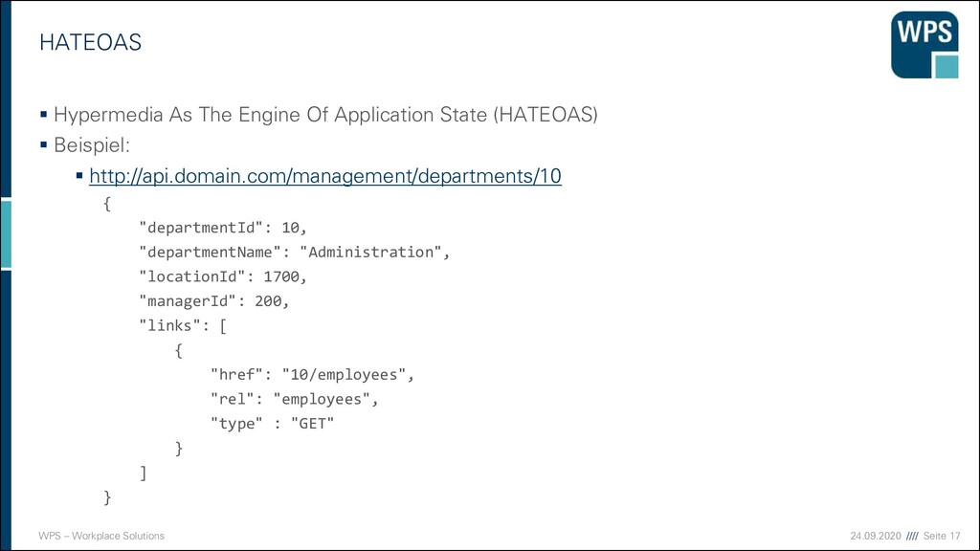
Task: Select the "departmentId": 10 line
Action: coord(223,228)
